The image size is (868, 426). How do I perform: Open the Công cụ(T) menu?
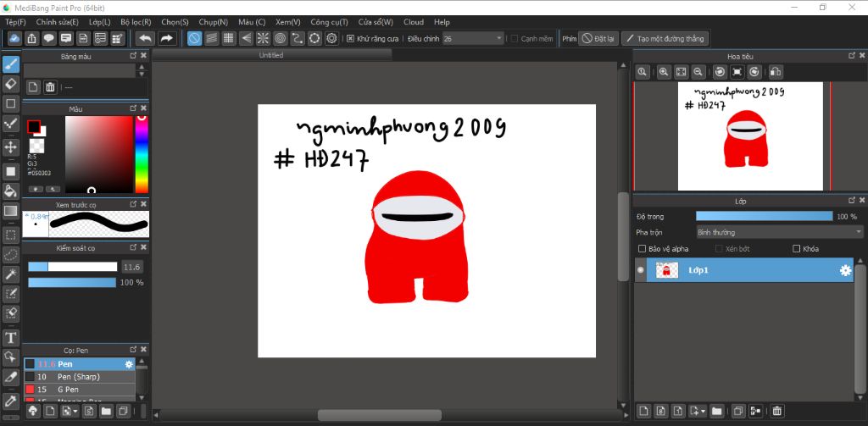coord(329,22)
